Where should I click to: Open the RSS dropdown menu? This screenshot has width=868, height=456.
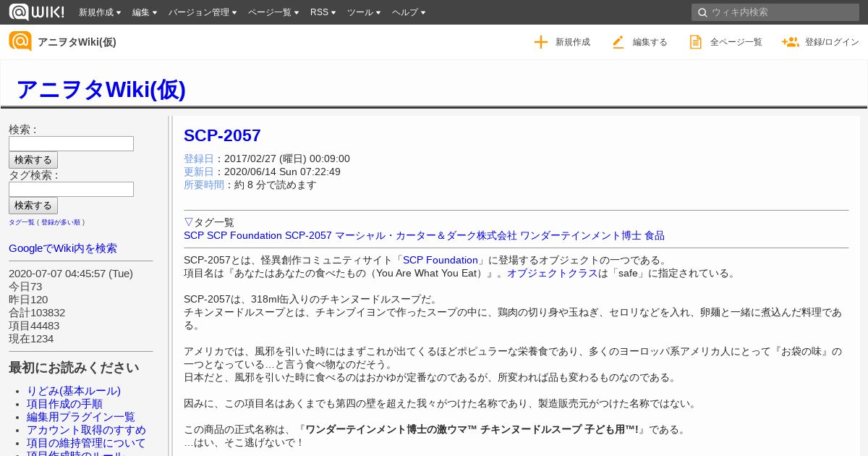click(x=323, y=12)
